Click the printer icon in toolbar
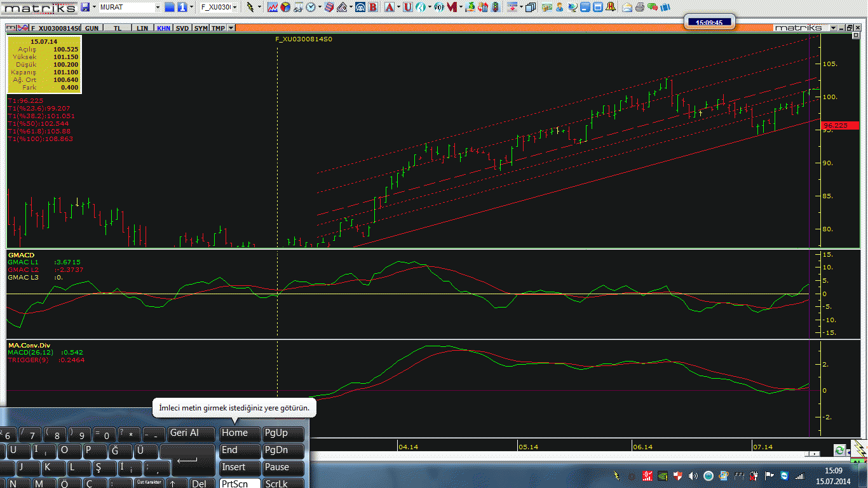Image resolution: width=868 pixels, height=488 pixels. point(640,8)
